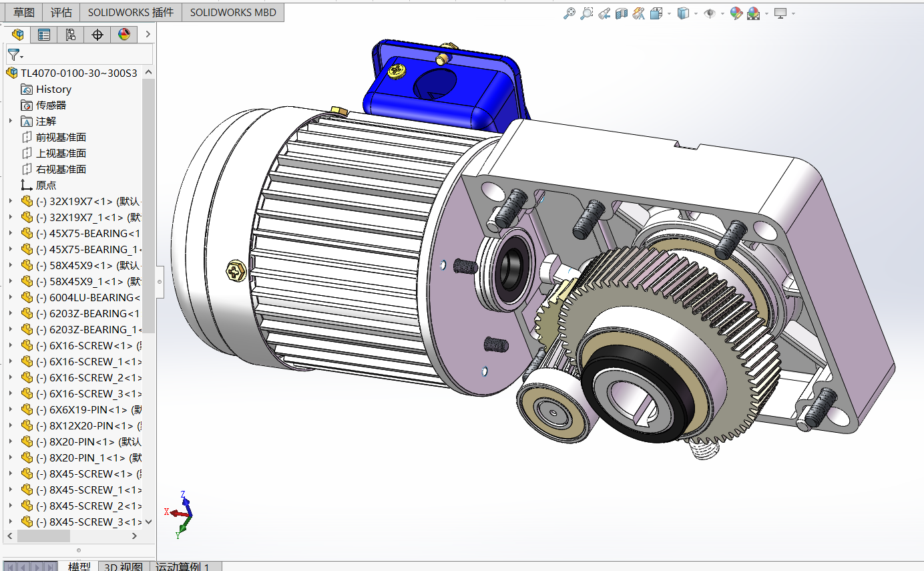924x571 pixels.
Task: Open the SOLIDWORKS 插件 ribbon tab
Action: 131,13
